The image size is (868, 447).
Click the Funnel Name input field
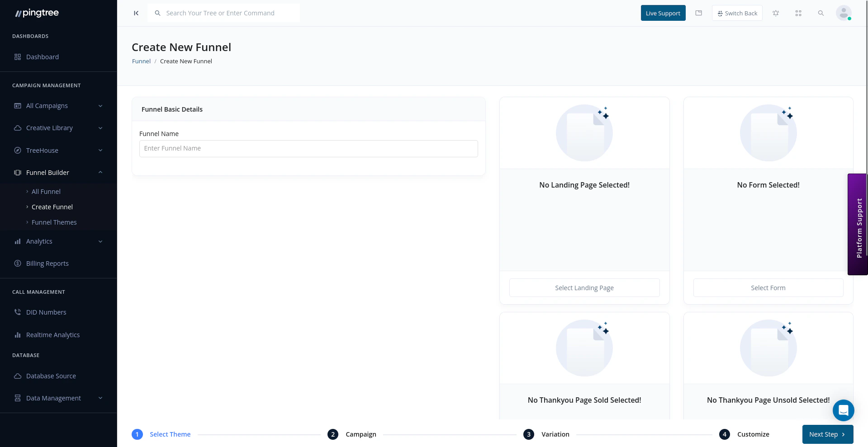point(308,148)
